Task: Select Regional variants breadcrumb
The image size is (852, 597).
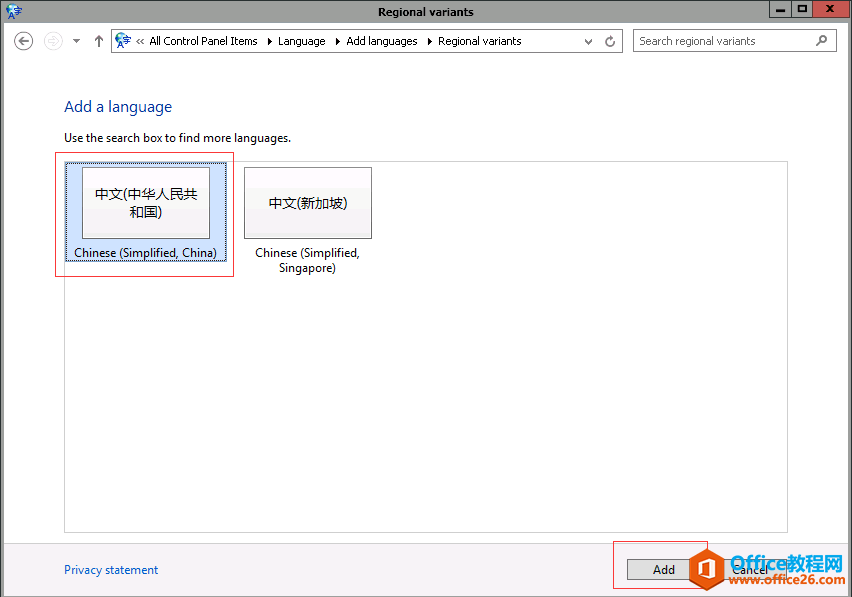Action: coord(480,41)
